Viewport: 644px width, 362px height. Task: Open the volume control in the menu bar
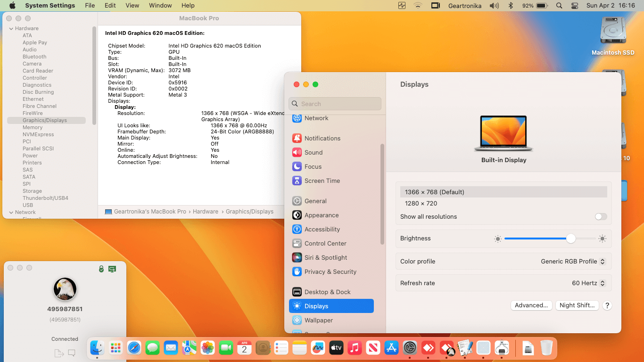click(x=494, y=6)
